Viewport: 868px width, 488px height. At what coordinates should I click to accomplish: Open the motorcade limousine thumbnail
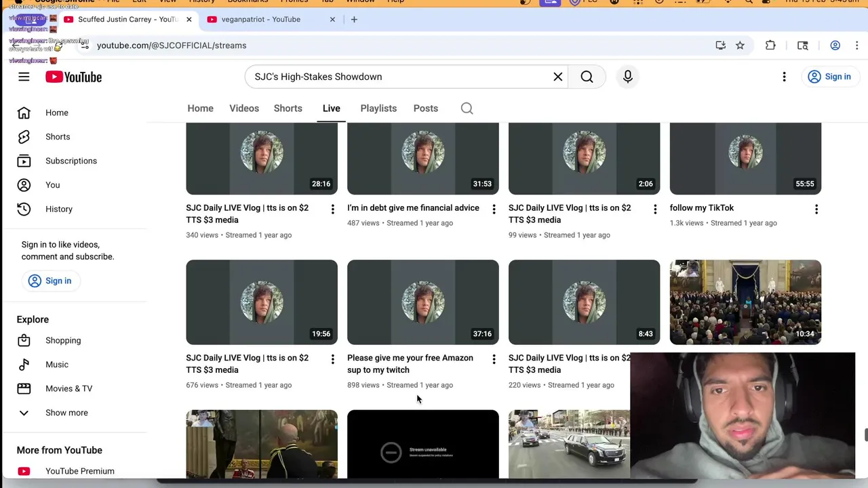(x=569, y=445)
